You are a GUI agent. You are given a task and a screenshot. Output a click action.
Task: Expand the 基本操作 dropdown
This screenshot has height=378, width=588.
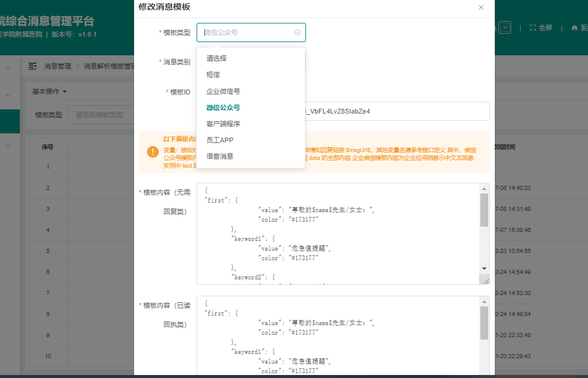(x=49, y=92)
